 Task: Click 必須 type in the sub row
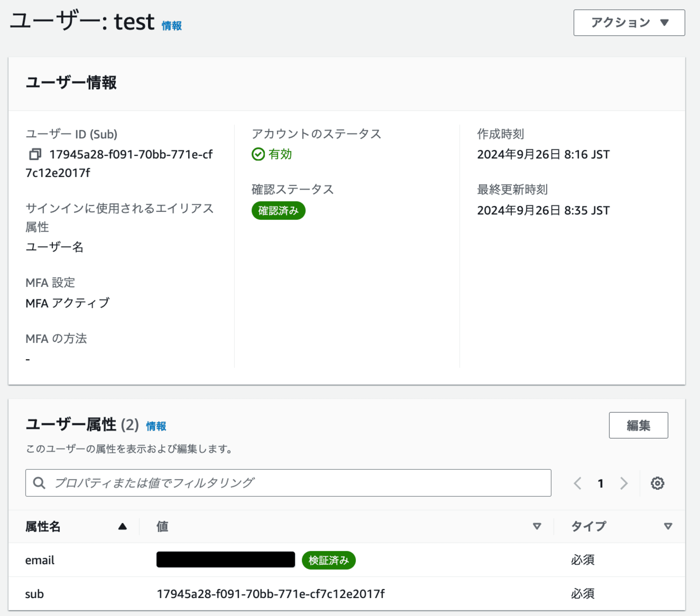click(583, 594)
